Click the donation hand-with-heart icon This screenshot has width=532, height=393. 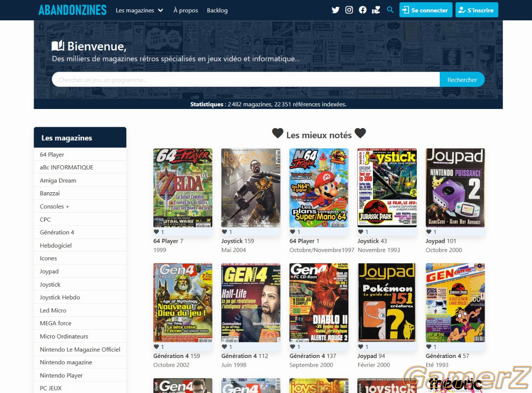pos(376,10)
